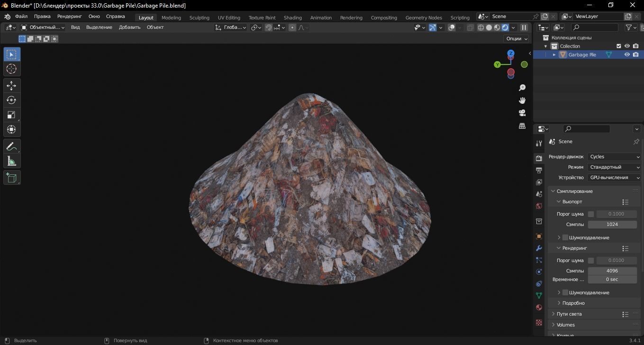Open the Scene properties tab
Viewport: 644px width, 345px height.
[x=539, y=194]
